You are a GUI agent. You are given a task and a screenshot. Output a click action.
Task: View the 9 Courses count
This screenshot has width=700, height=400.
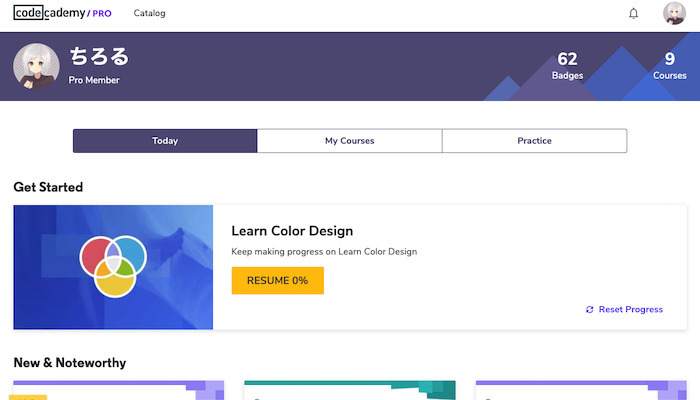click(670, 66)
